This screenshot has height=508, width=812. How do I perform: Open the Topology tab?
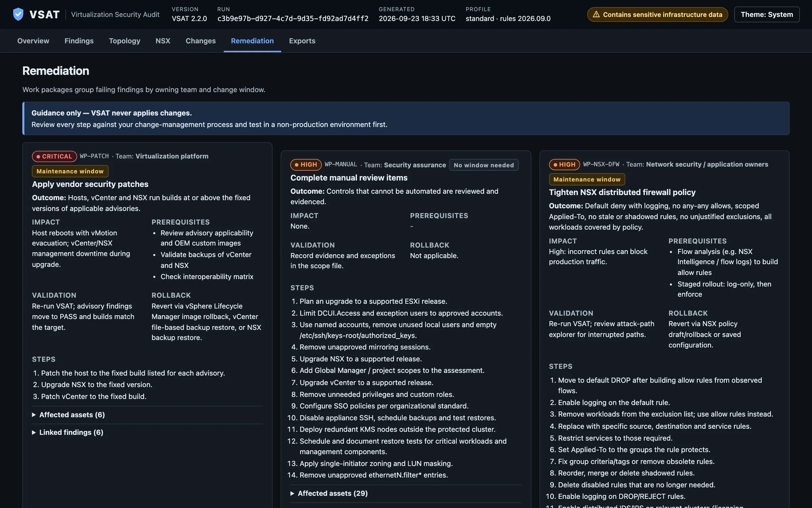point(125,41)
